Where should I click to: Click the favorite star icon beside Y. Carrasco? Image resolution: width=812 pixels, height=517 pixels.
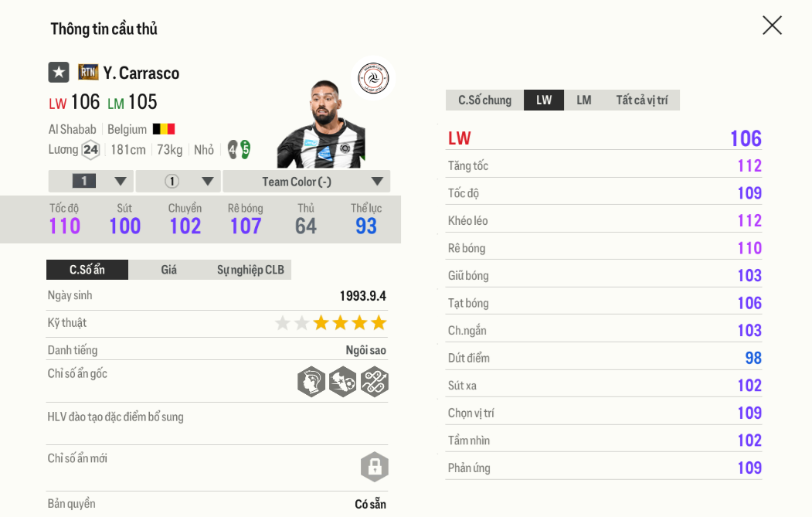59,73
